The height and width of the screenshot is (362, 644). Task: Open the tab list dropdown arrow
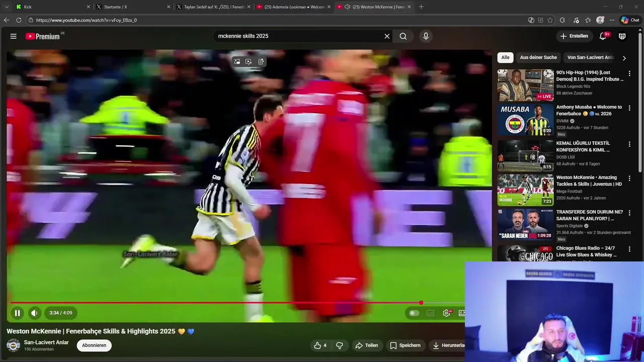[x=7, y=7]
